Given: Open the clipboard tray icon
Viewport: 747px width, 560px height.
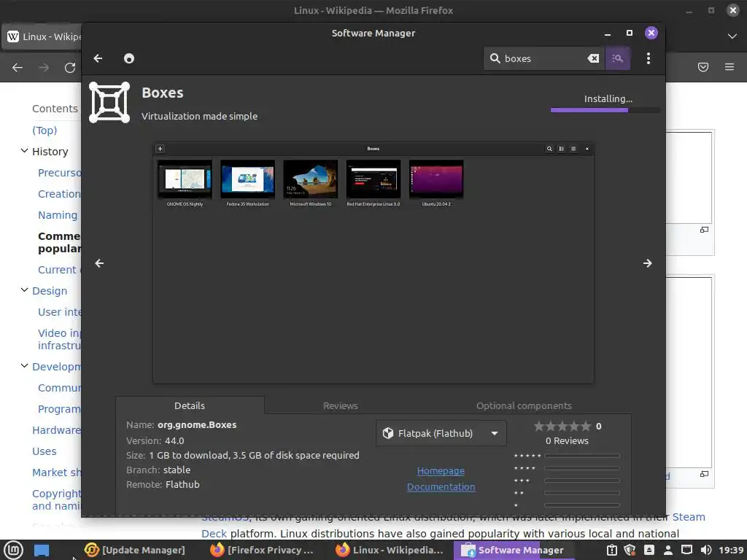Looking at the screenshot, I should pos(612,550).
